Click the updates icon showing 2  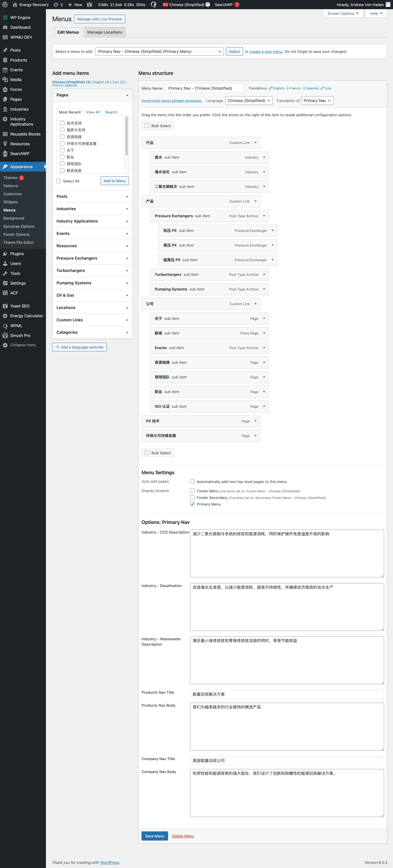point(58,5)
